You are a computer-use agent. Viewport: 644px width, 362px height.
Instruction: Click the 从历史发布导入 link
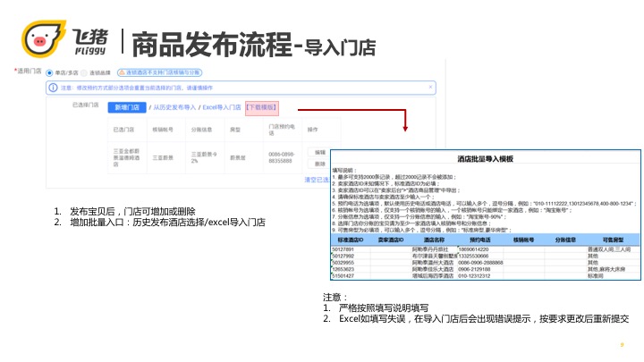point(174,107)
